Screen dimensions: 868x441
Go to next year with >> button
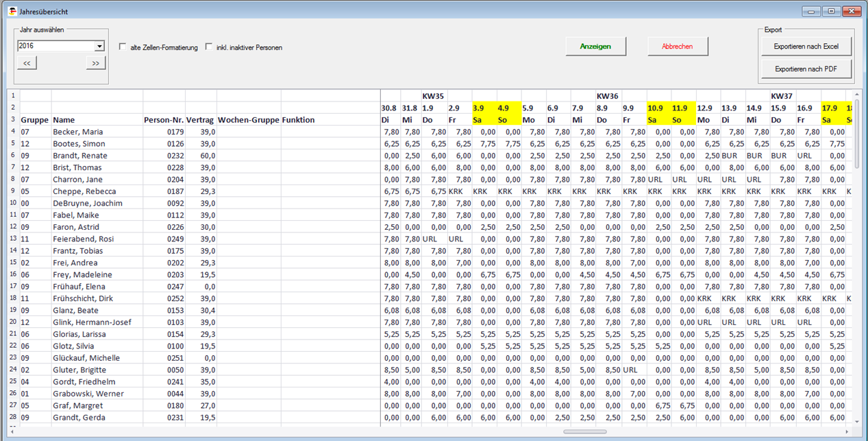[x=96, y=63]
